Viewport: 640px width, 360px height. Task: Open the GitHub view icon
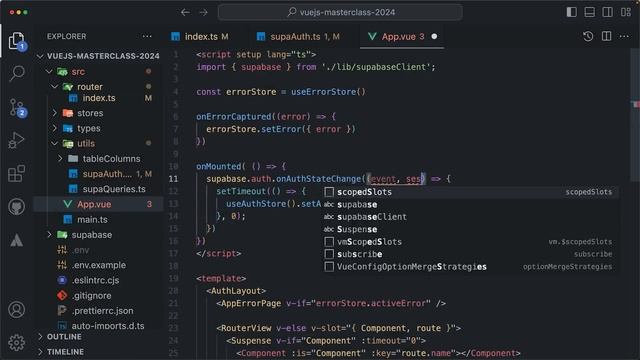click(x=16, y=207)
